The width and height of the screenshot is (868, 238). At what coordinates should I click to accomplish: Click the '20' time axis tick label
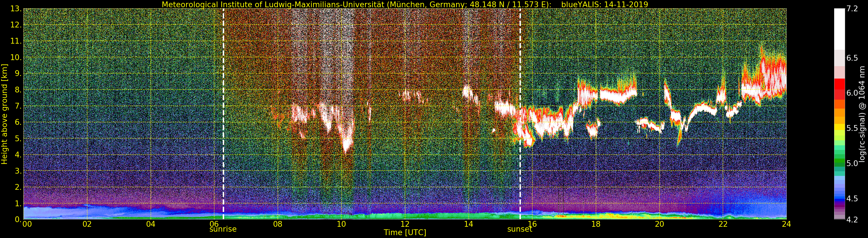point(659,224)
